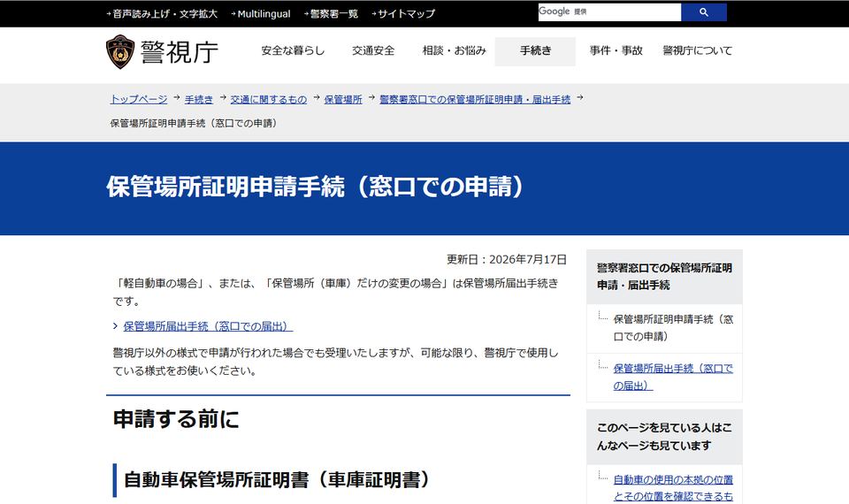
Task: Click heading 自動車保管場所証明書(車庫証明書)
Action: click(277, 479)
